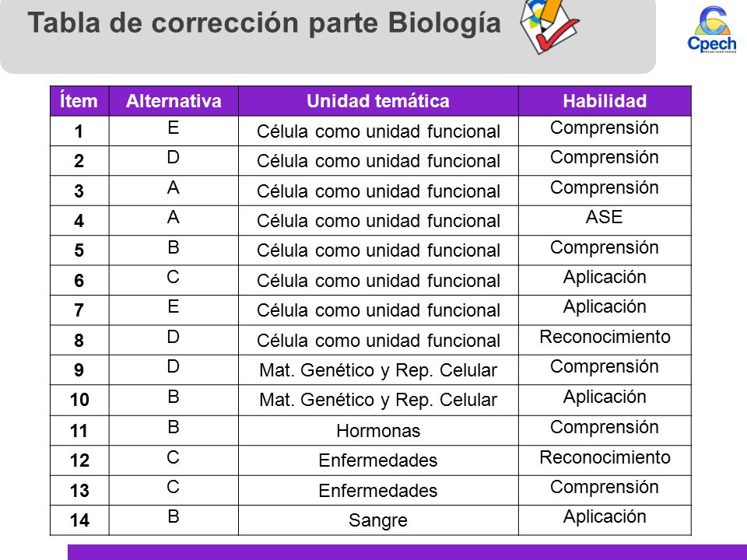
Task: Click alternative C for item 6
Action: 174,280
